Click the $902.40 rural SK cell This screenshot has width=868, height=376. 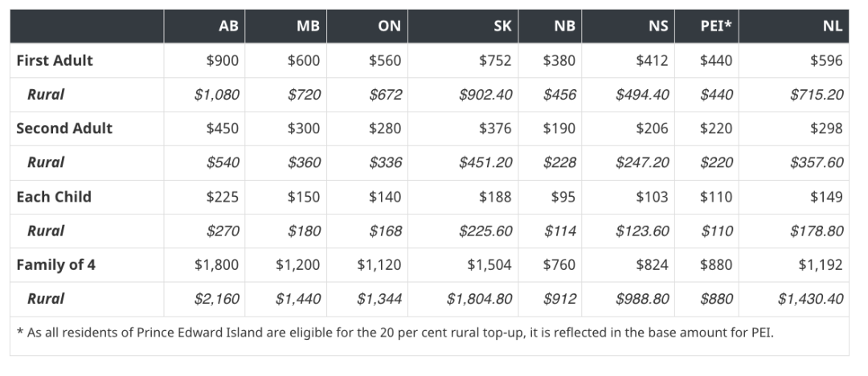pos(485,95)
